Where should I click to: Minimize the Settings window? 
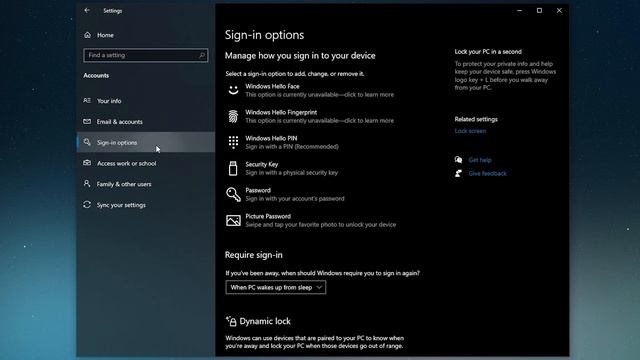pyautogui.click(x=519, y=11)
